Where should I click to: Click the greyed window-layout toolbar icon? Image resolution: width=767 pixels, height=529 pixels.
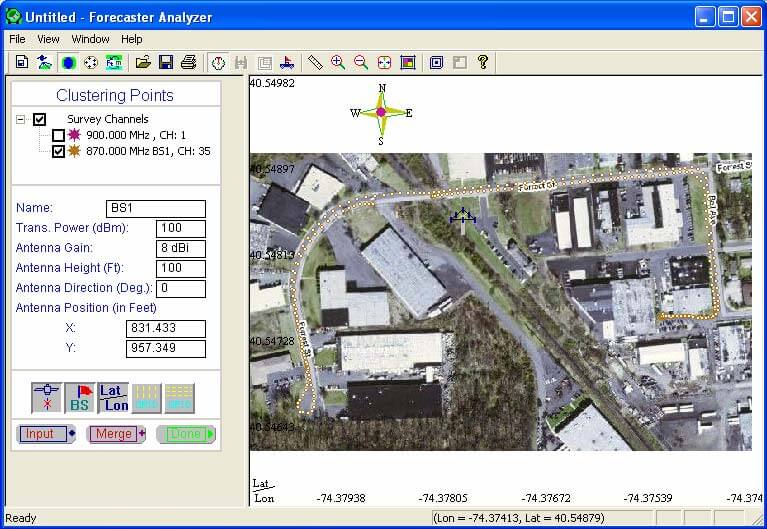(x=459, y=62)
